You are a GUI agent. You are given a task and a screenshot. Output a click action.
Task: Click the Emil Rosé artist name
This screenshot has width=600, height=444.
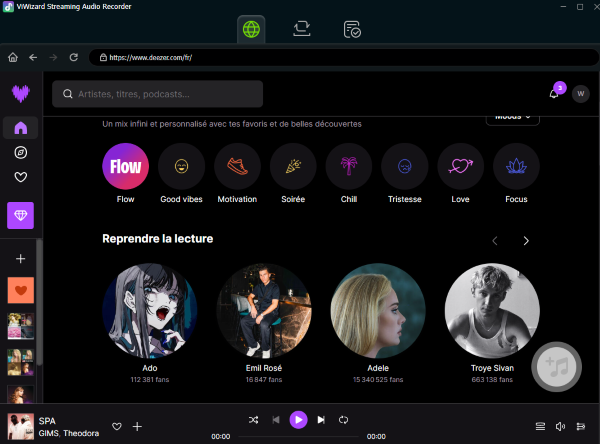tap(264, 368)
